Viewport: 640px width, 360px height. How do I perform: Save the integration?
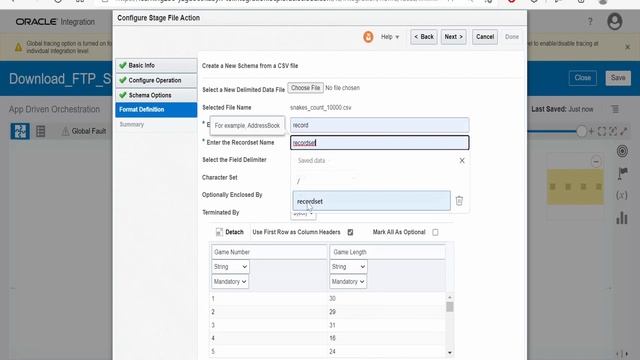tap(618, 78)
